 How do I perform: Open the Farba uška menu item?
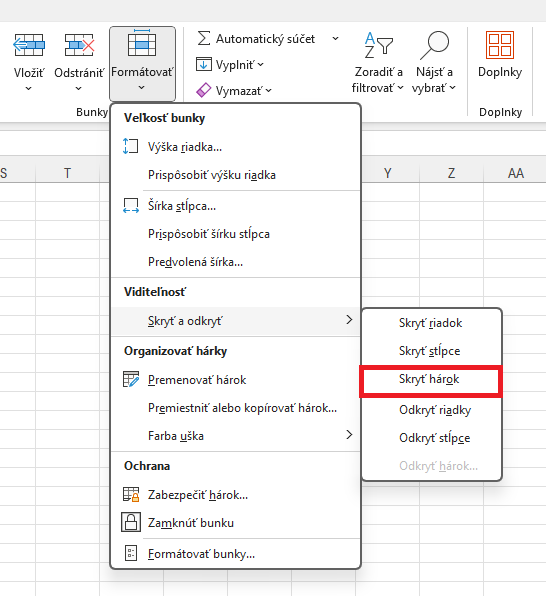[x=236, y=436]
